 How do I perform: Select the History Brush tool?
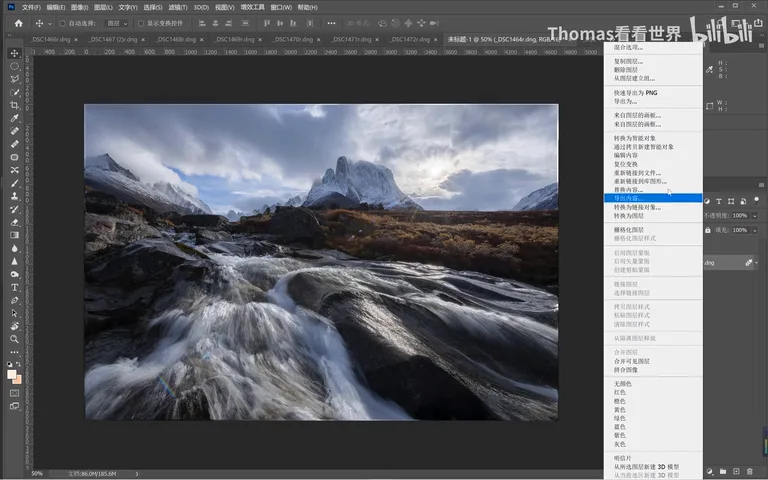coord(15,209)
